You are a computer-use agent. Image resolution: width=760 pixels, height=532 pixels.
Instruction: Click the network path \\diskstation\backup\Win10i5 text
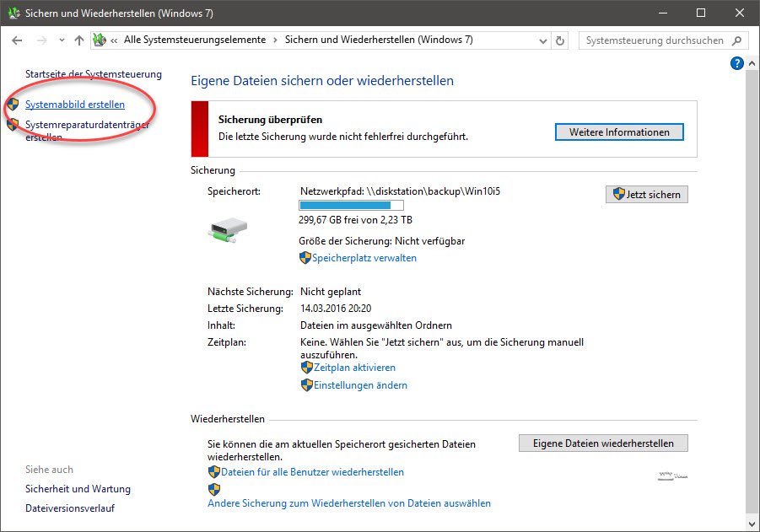pos(433,191)
